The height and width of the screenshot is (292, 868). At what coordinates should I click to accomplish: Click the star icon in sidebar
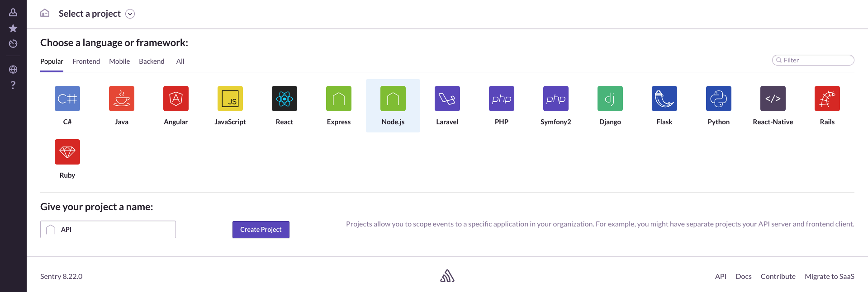tap(13, 28)
